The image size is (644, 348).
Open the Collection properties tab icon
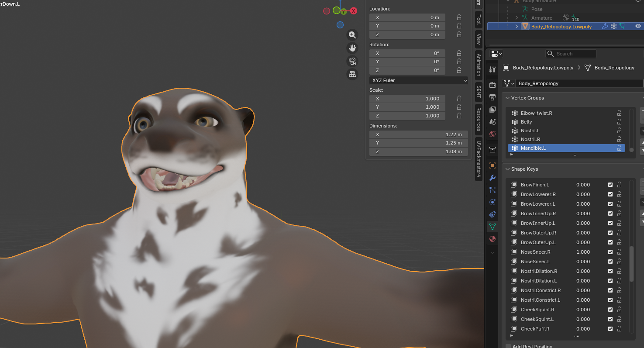pos(492,149)
